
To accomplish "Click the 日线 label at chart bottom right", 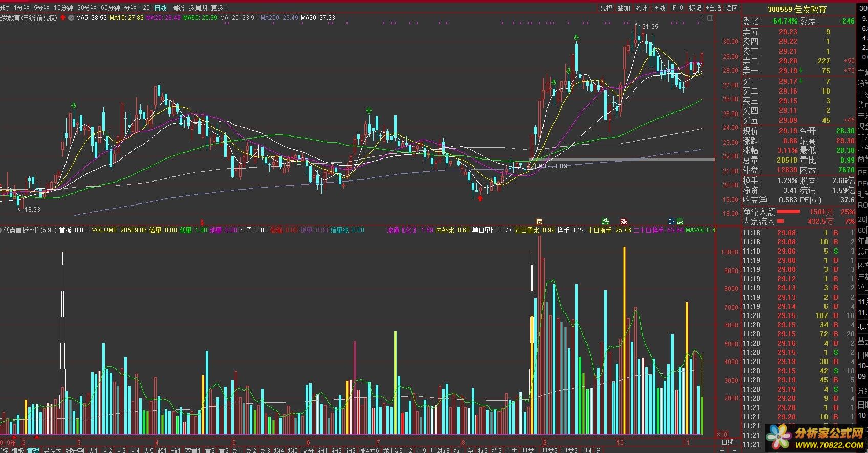I will (727, 442).
